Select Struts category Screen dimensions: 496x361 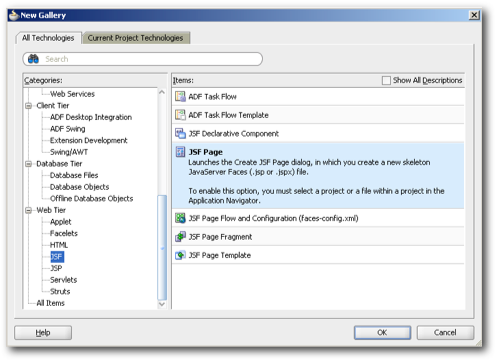[x=60, y=292]
